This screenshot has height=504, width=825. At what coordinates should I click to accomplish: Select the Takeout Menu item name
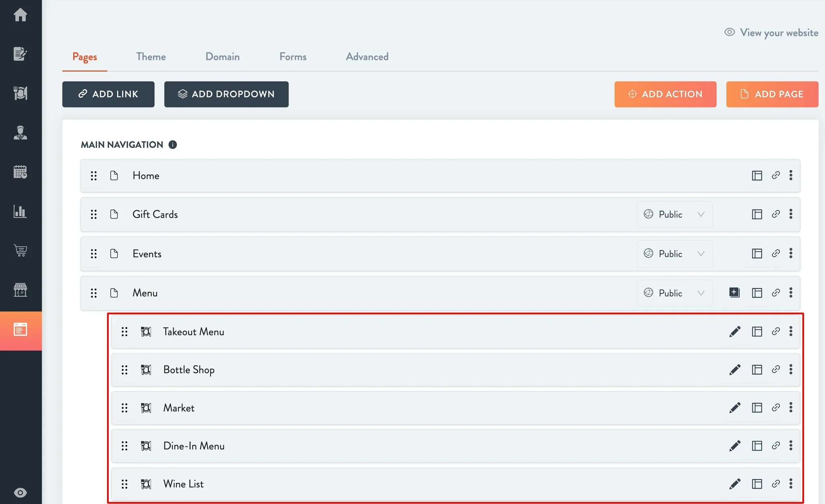click(194, 331)
